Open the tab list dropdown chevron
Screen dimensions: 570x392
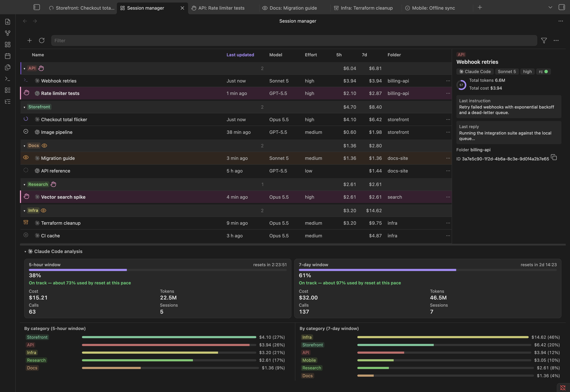(550, 7)
